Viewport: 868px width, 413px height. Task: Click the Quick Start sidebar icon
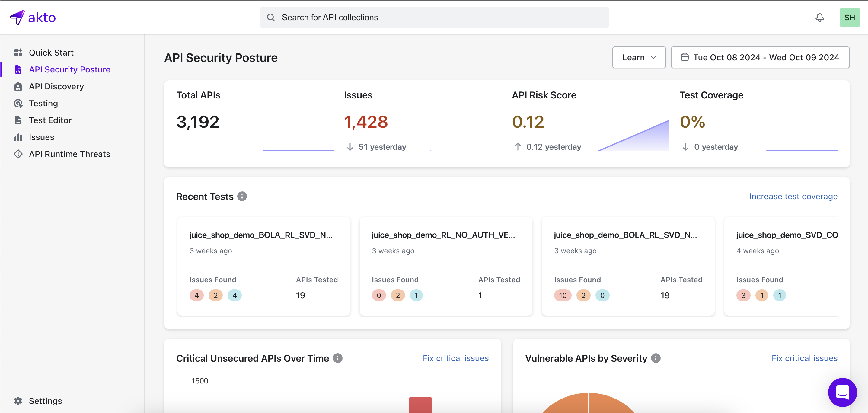[18, 53]
